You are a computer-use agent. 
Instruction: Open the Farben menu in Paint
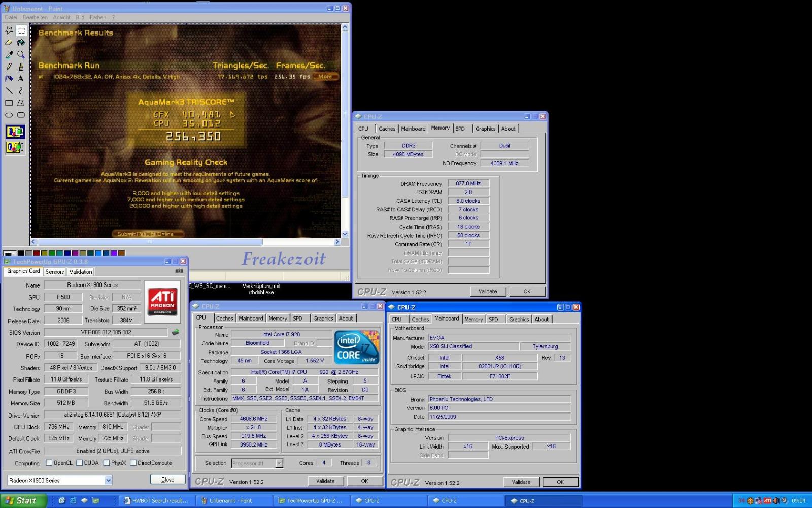click(x=98, y=17)
